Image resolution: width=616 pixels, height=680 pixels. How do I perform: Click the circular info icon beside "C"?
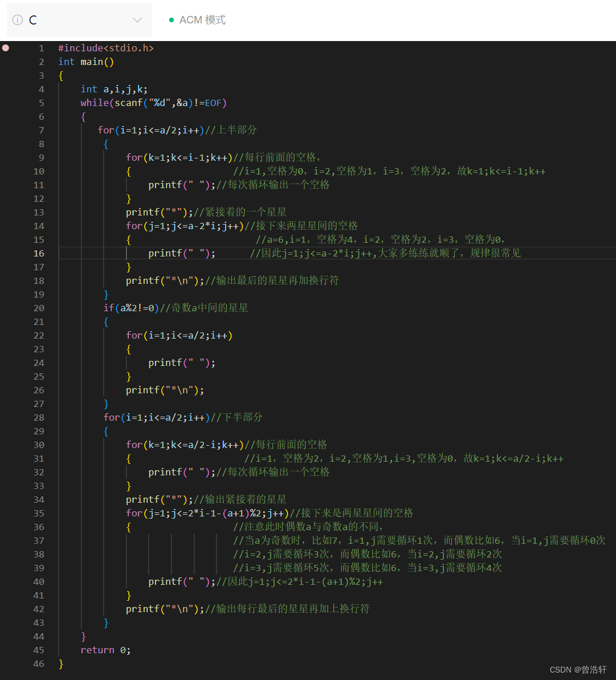[17, 19]
